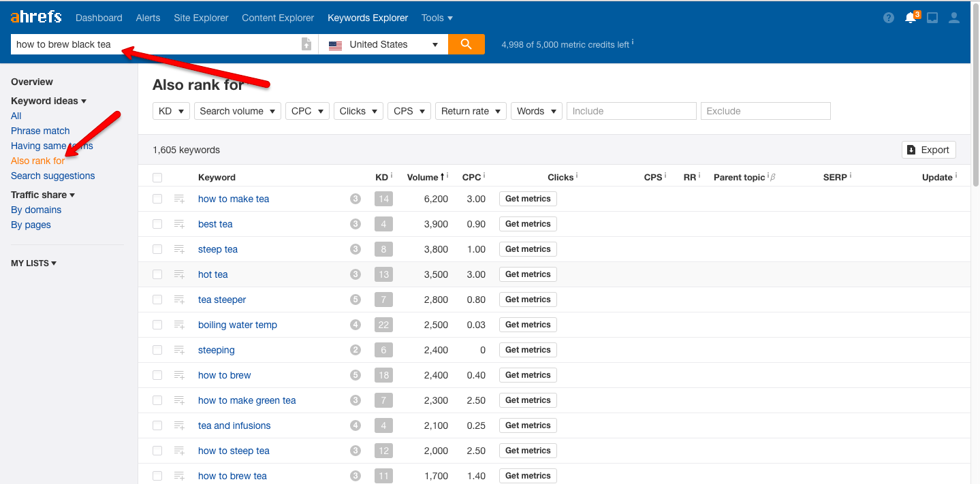The width and height of the screenshot is (980, 484).
Task: Click the Exclude filter input field
Action: pos(765,111)
